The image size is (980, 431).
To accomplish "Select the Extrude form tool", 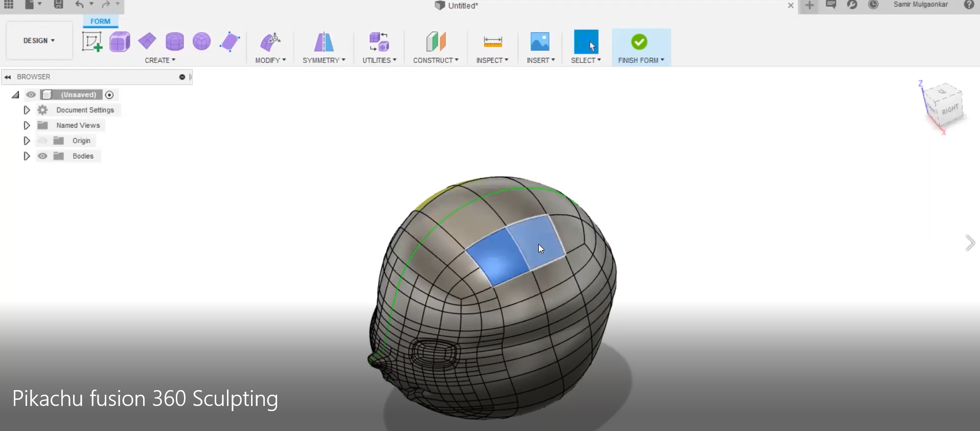I will point(230,41).
